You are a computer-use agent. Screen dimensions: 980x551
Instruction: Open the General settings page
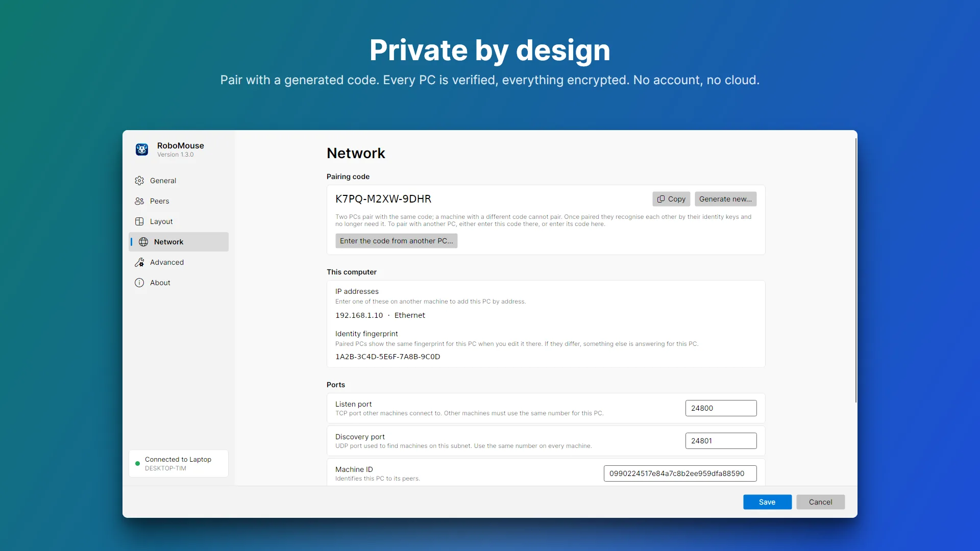(179, 181)
